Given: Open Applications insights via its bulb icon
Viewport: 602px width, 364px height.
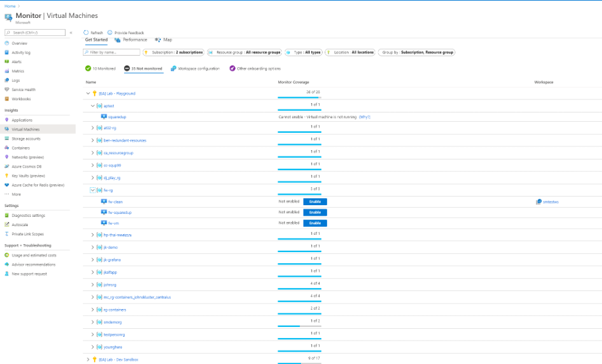Looking at the screenshot, I should tap(7, 120).
